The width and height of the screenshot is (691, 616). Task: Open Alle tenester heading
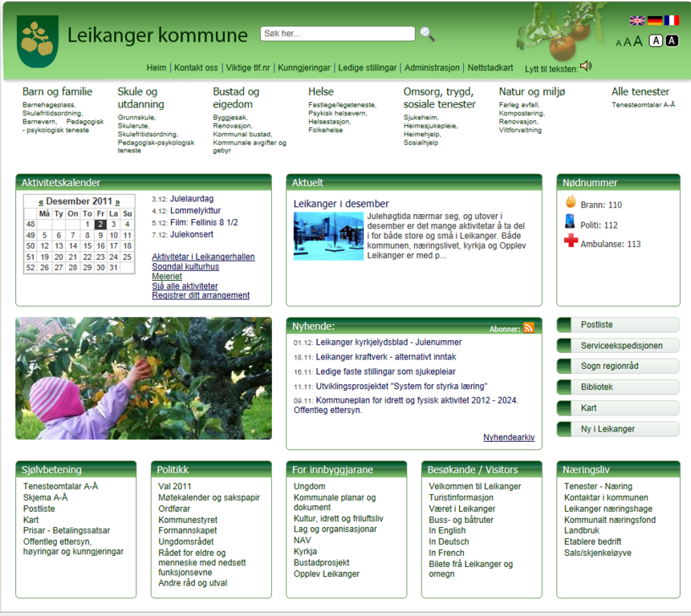[x=640, y=91]
